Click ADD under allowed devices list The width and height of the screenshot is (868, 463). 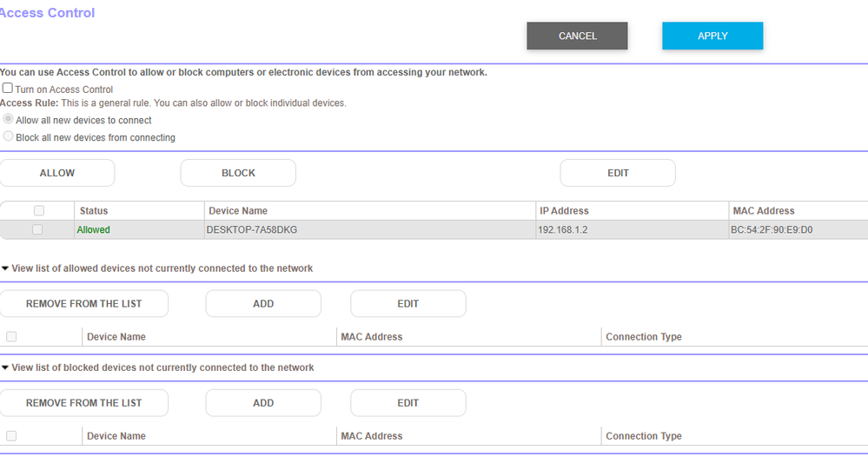click(262, 303)
